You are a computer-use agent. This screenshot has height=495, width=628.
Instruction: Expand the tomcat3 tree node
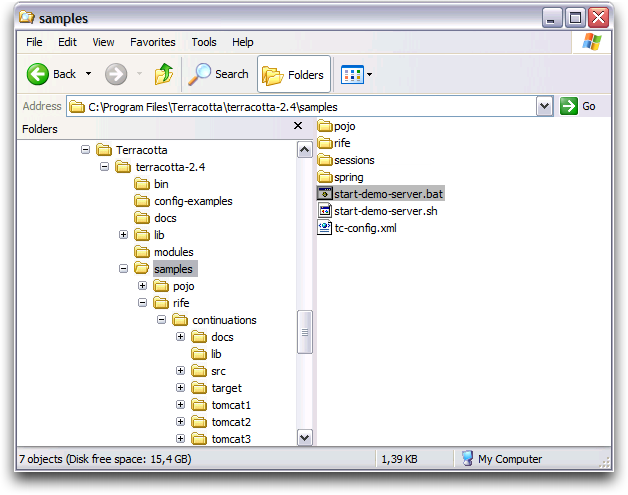(181, 439)
